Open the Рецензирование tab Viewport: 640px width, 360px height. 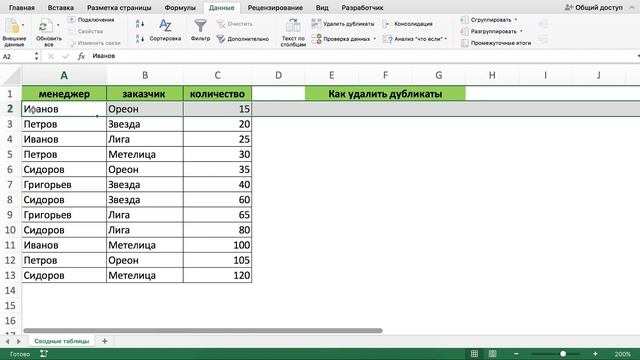click(275, 7)
